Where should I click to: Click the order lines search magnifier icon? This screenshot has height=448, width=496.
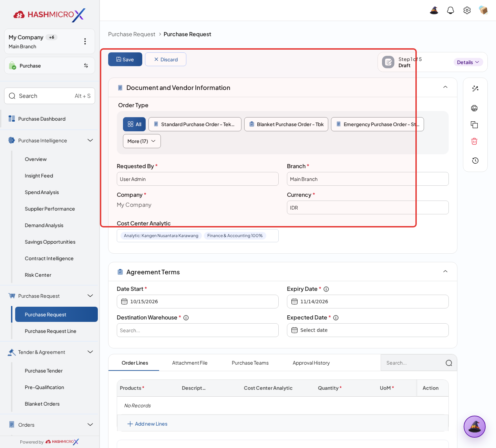click(449, 363)
